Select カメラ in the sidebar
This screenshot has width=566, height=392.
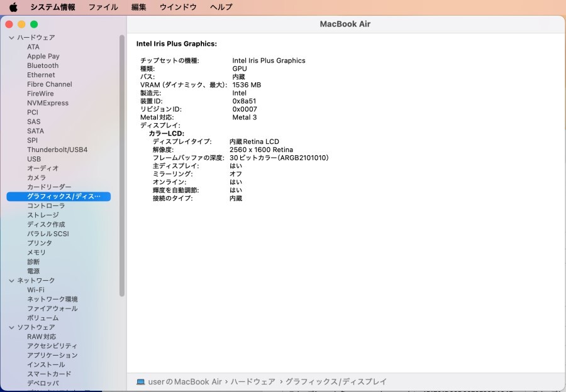click(x=36, y=178)
